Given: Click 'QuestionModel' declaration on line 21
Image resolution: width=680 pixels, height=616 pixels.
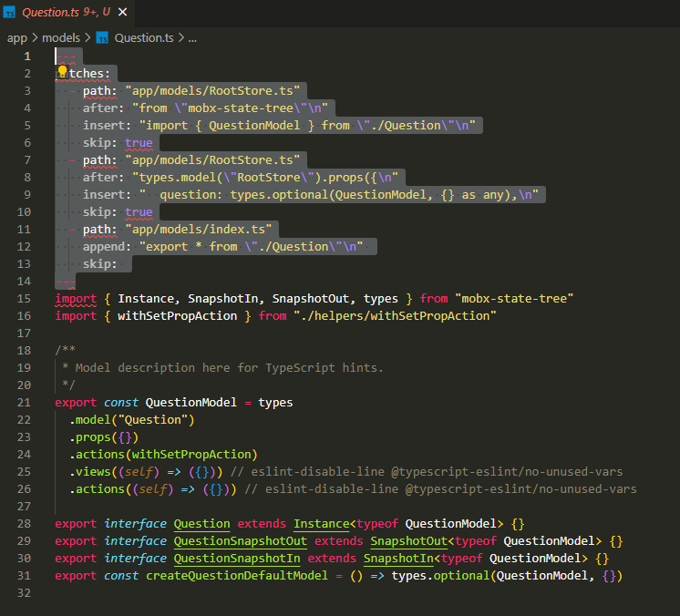Looking at the screenshot, I should tap(191, 403).
